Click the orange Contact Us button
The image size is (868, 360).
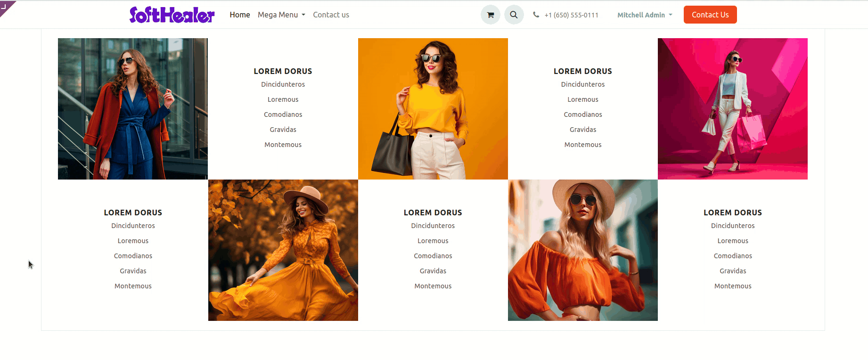click(x=710, y=15)
